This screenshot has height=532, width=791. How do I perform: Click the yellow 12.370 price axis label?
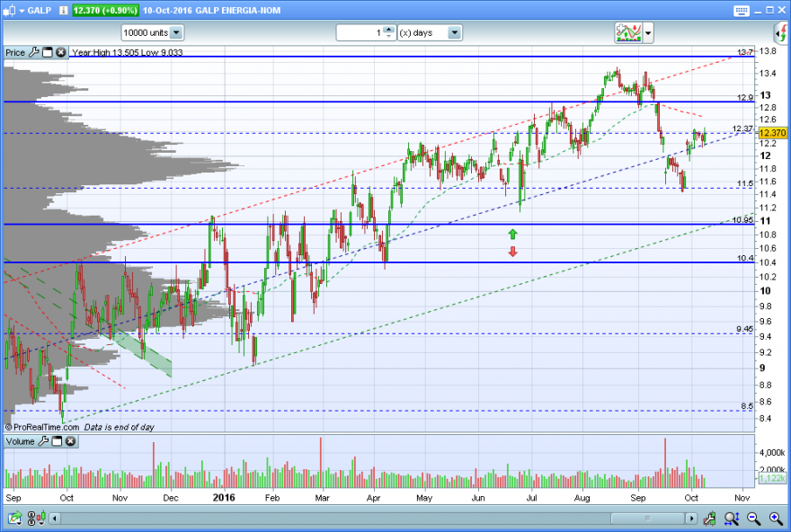[x=772, y=133]
